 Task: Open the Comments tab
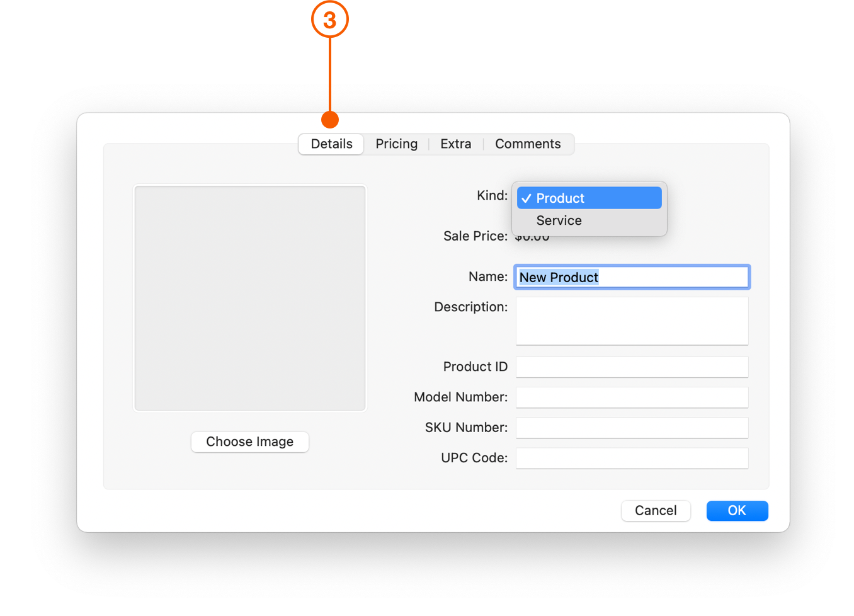pyautogui.click(x=528, y=144)
